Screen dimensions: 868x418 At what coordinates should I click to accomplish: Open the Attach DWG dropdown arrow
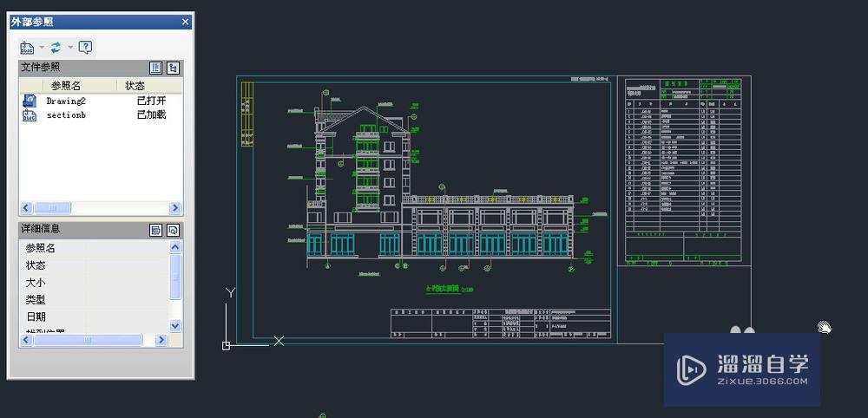(x=41, y=48)
